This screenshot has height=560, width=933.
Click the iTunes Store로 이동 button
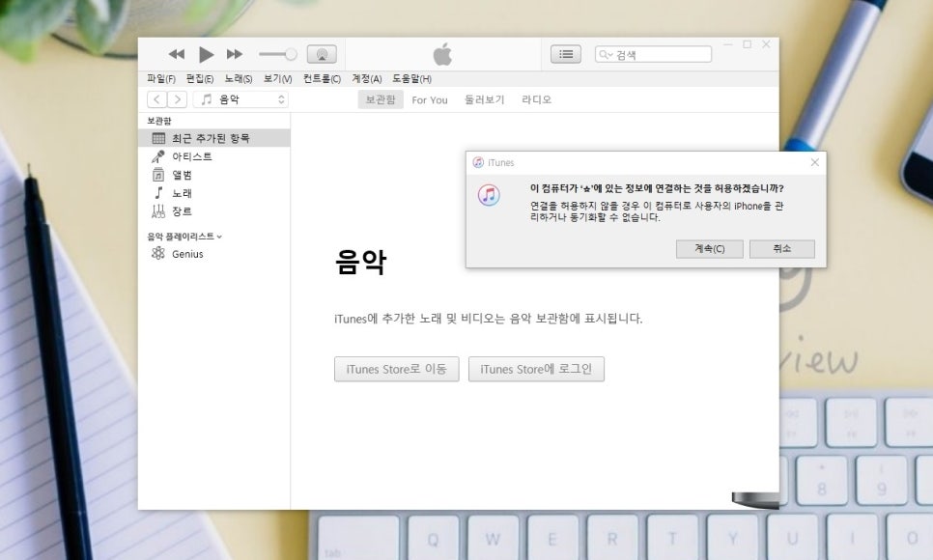(x=396, y=369)
